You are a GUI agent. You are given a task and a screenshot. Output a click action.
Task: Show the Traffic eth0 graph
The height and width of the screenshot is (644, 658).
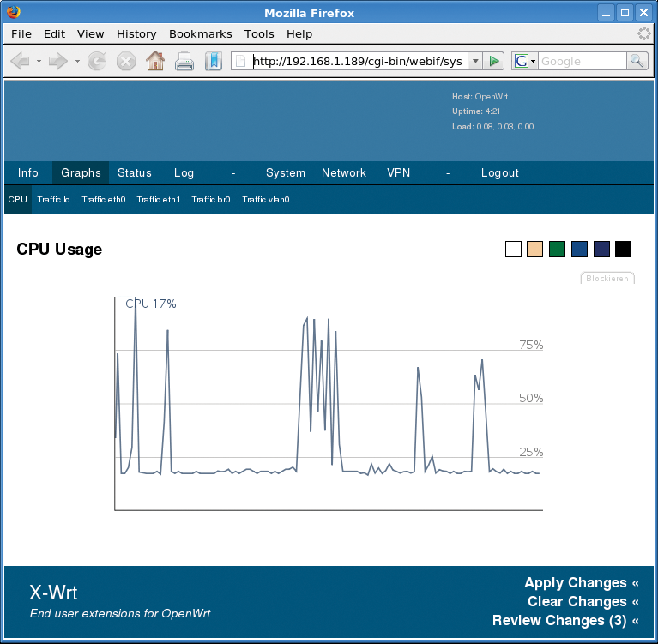coord(104,200)
